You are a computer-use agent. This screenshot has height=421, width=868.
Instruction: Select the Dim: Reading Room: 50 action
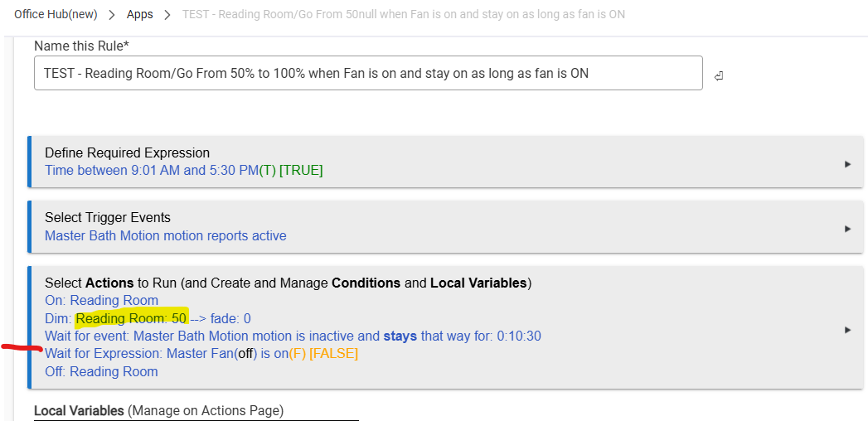point(148,319)
